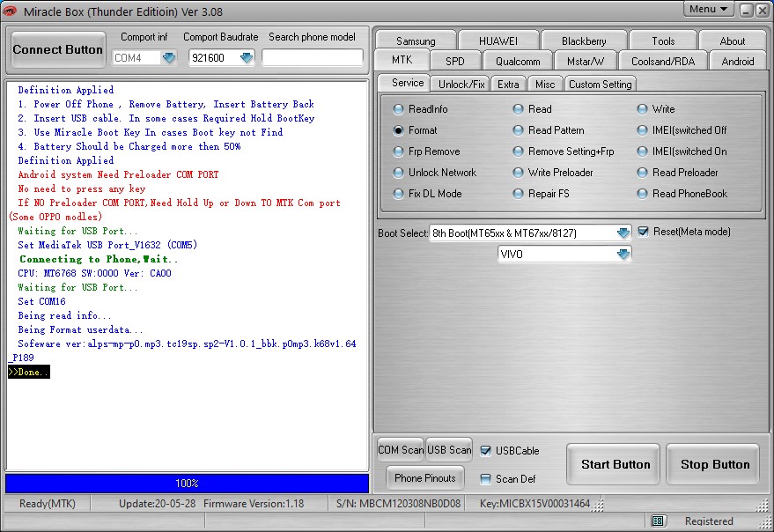
Task: Click the Miracle Box app logo icon
Action: point(10,11)
